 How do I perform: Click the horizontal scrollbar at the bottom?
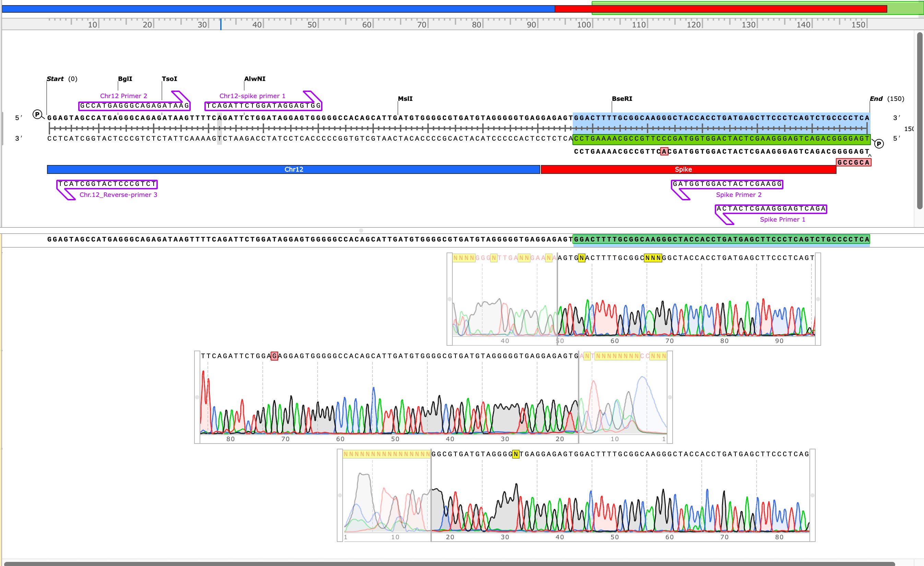tap(450, 563)
